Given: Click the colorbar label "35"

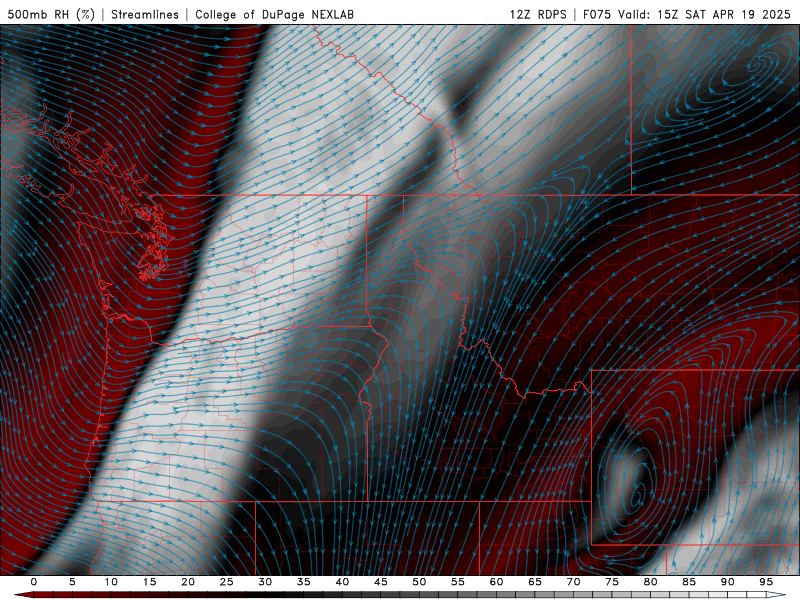Looking at the screenshot, I should 304,582.
